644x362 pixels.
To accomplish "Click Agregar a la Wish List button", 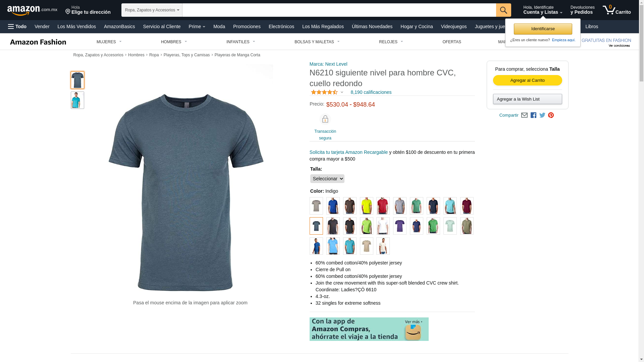I will point(527,99).
